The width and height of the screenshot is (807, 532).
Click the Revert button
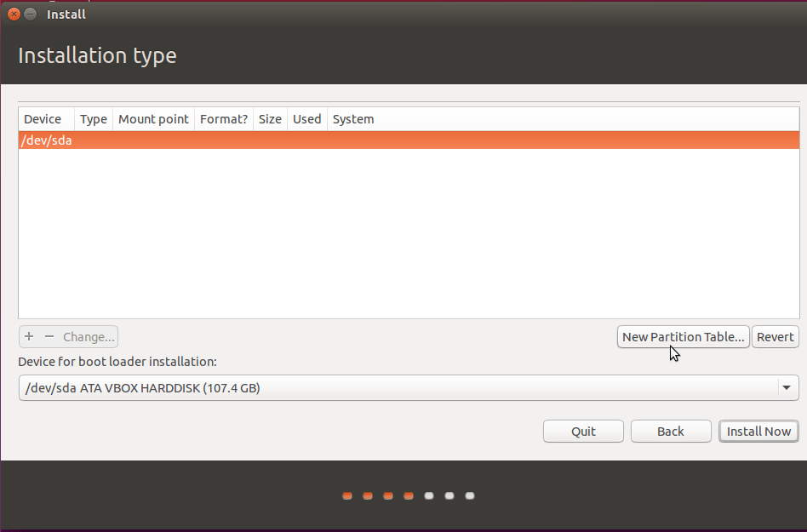tap(775, 336)
